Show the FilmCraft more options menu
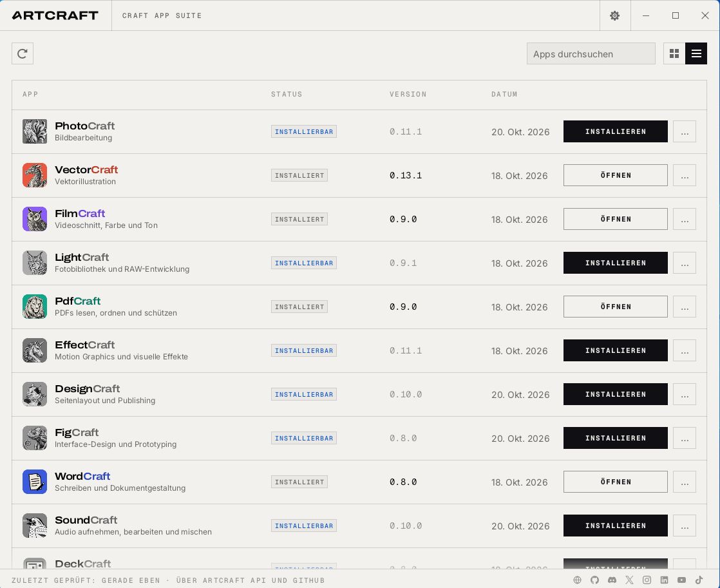 click(x=685, y=219)
